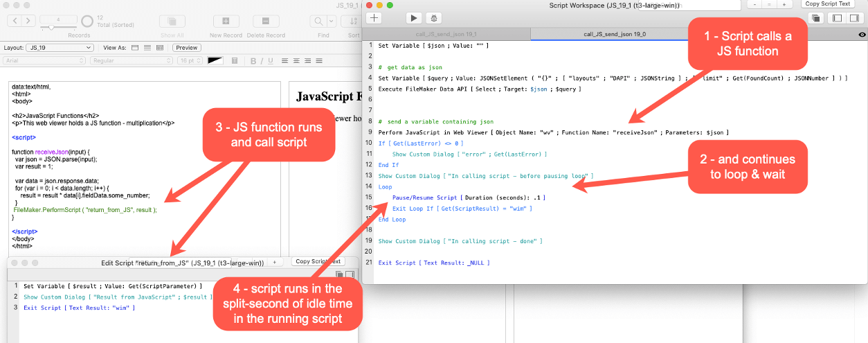The image size is (868, 343).
Task: Select If Get(LastError) step on line 10
Action: point(421,143)
